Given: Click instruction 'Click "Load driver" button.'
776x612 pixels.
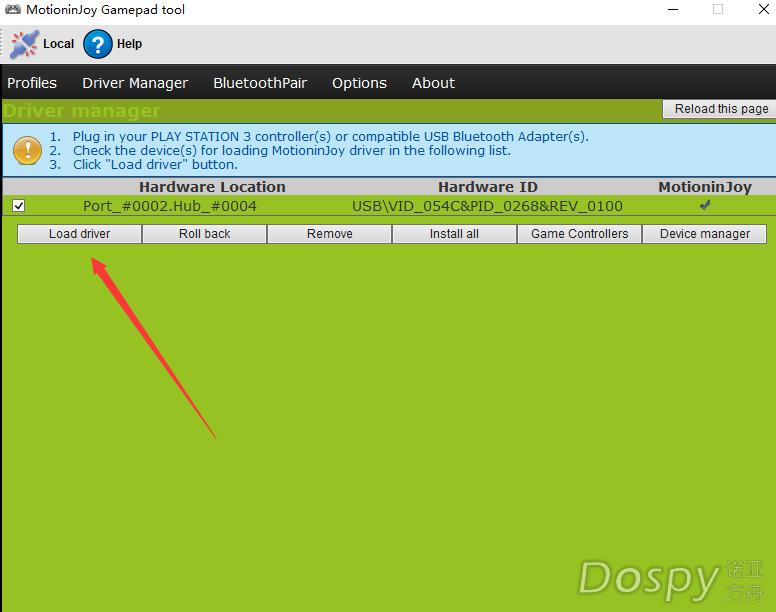Looking at the screenshot, I should click(155, 164).
